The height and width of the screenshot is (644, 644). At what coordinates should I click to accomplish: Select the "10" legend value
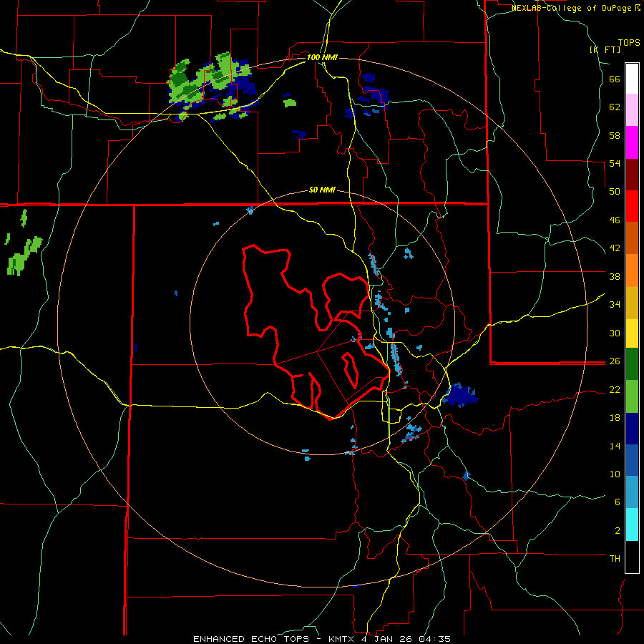point(615,474)
